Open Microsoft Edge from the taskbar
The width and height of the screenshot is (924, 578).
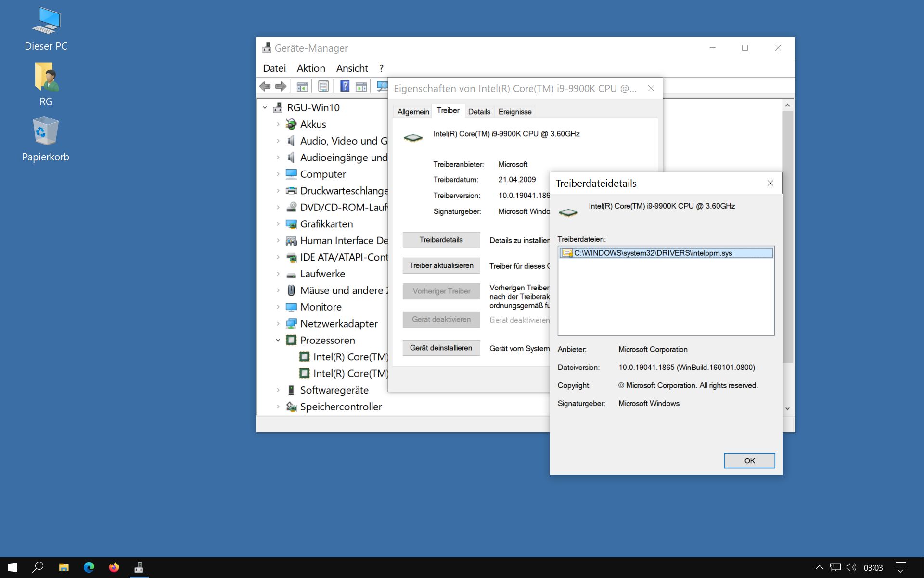89,567
